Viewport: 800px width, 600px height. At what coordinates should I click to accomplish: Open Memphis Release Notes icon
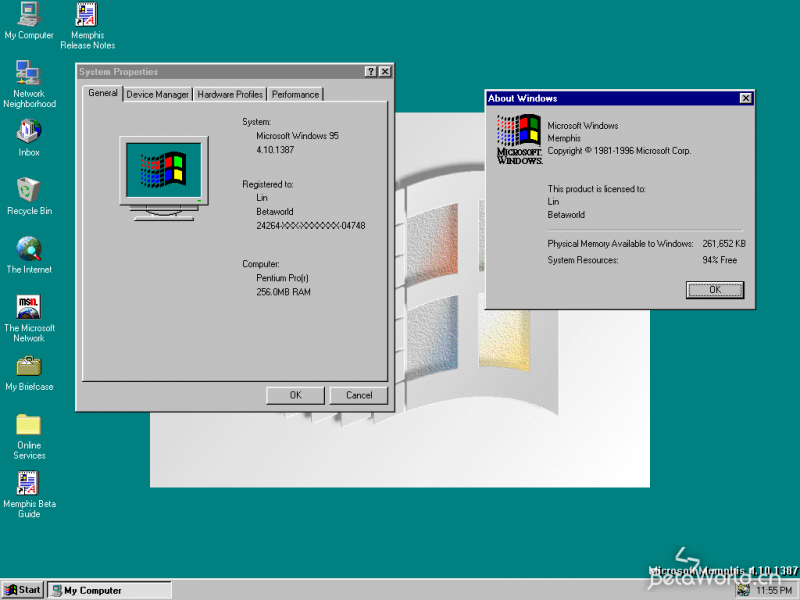click(x=87, y=15)
